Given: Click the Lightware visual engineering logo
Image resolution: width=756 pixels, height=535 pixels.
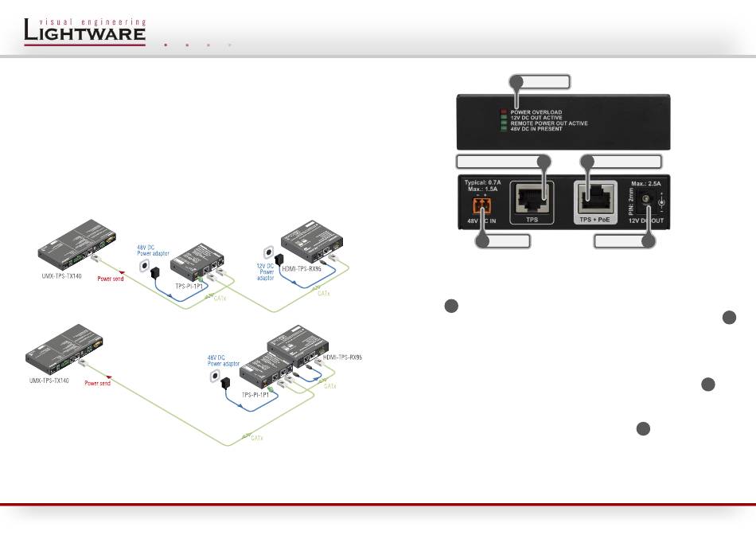Looking at the screenshot, I should coord(85,32).
